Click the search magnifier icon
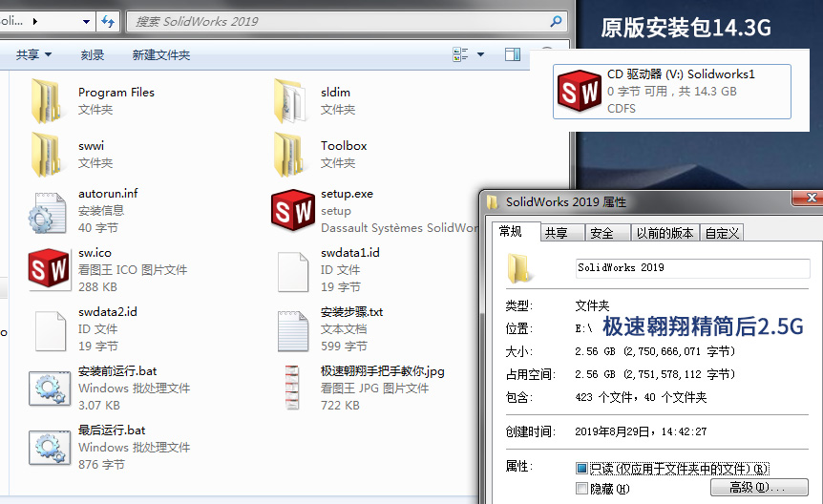823x504 pixels. pyautogui.click(x=556, y=22)
